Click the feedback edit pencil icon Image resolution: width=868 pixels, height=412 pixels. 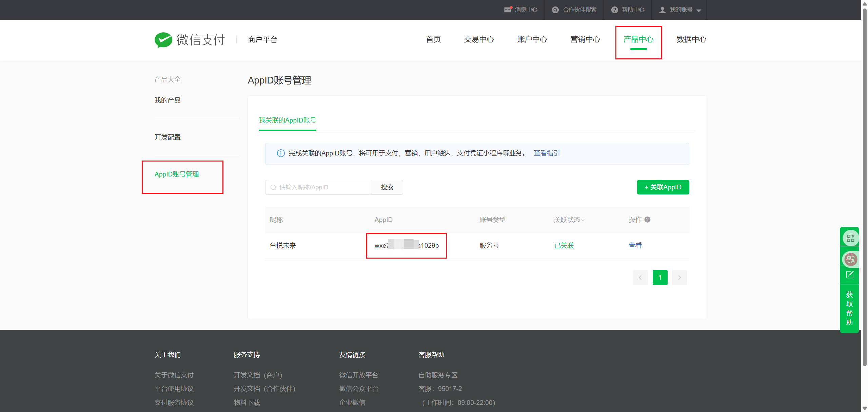click(850, 275)
